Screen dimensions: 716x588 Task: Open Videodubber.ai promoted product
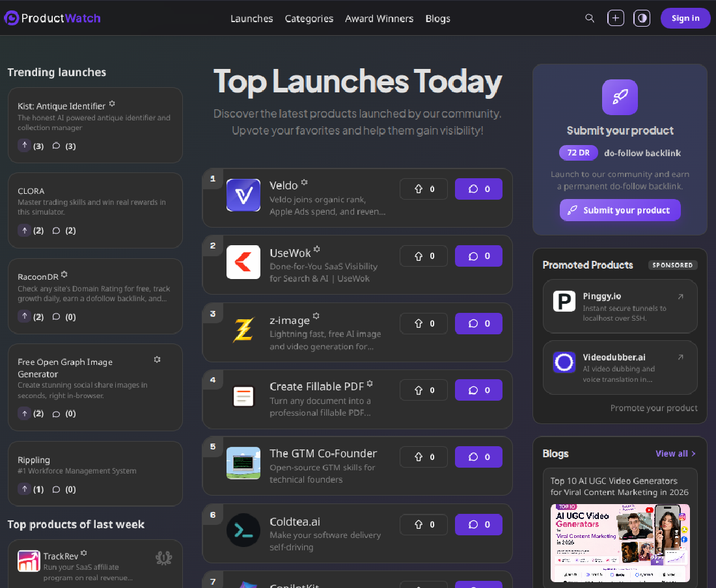coord(620,367)
